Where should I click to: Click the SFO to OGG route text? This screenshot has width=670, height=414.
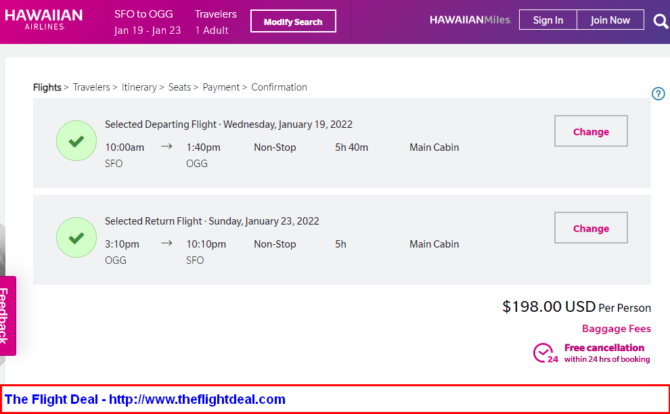[x=144, y=14]
